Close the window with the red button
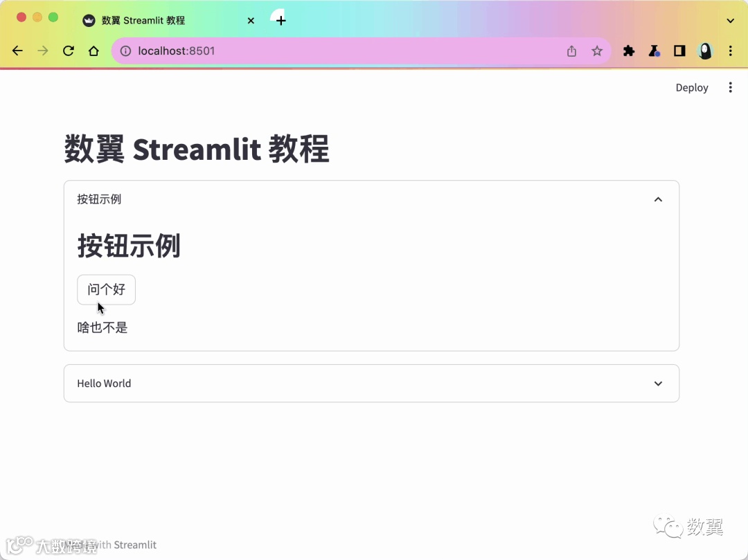Screen dimensions: 748x560 coord(21,17)
